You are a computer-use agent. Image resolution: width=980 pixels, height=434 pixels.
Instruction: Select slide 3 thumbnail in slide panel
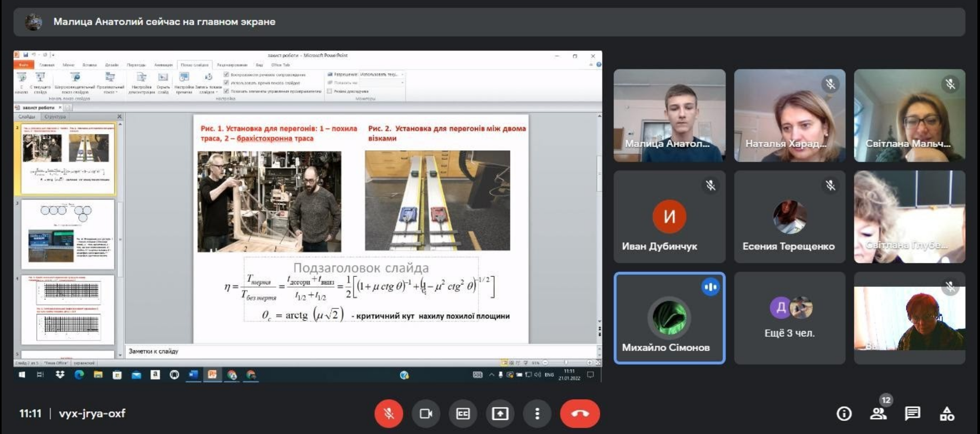tap(68, 234)
